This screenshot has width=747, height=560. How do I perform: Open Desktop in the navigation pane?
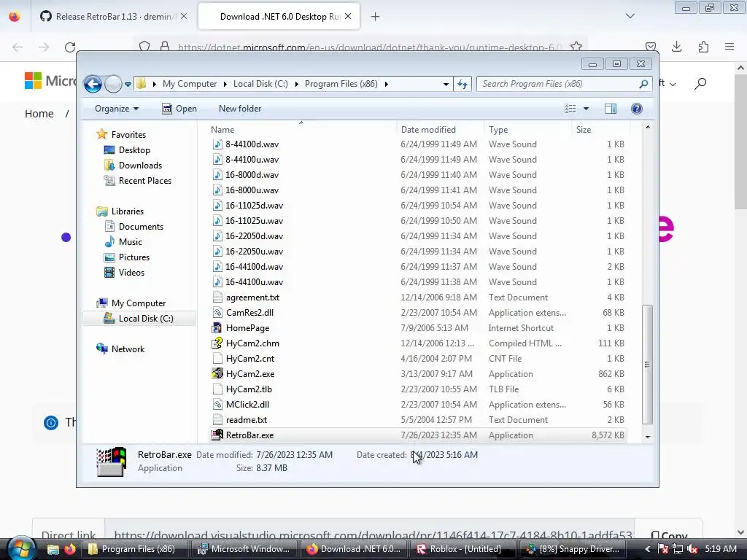(x=134, y=150)
